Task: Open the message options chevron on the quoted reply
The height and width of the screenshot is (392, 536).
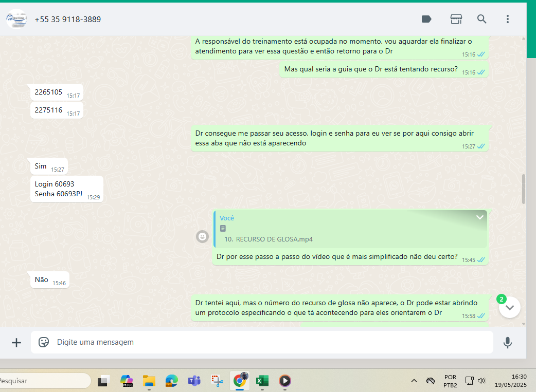Action: tap(479, 217)
